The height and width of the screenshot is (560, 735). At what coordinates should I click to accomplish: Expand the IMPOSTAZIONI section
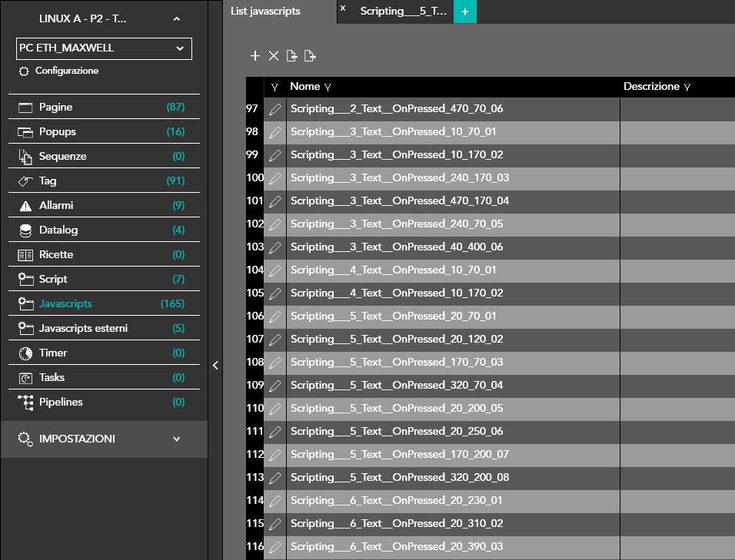[x=176, y=439]
